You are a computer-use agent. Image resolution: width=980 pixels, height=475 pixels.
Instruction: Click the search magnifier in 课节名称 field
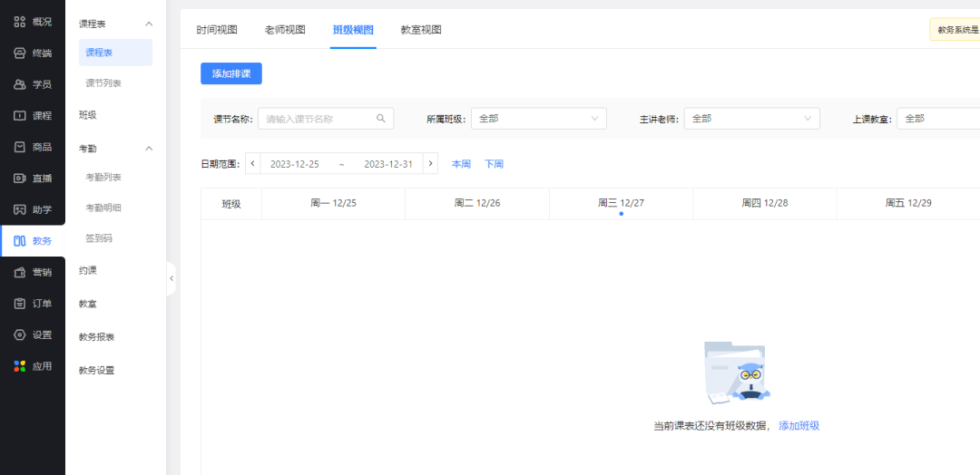click(x=382, y=118)
